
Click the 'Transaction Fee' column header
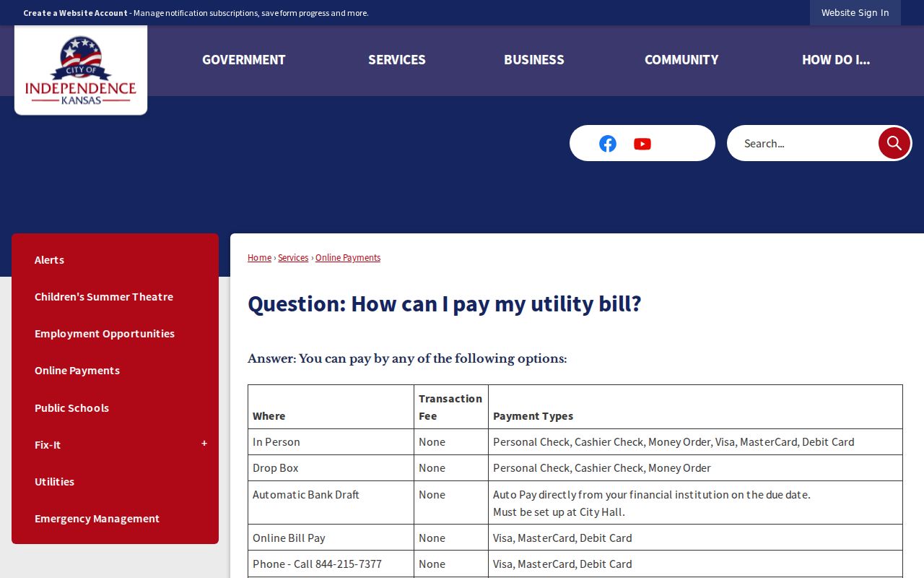(x=450, y=407)
